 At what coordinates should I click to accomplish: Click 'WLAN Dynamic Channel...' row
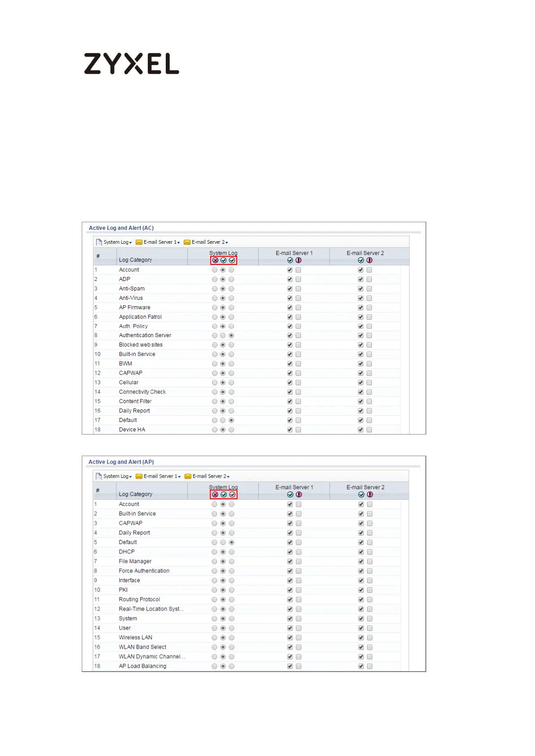point(247,657)
